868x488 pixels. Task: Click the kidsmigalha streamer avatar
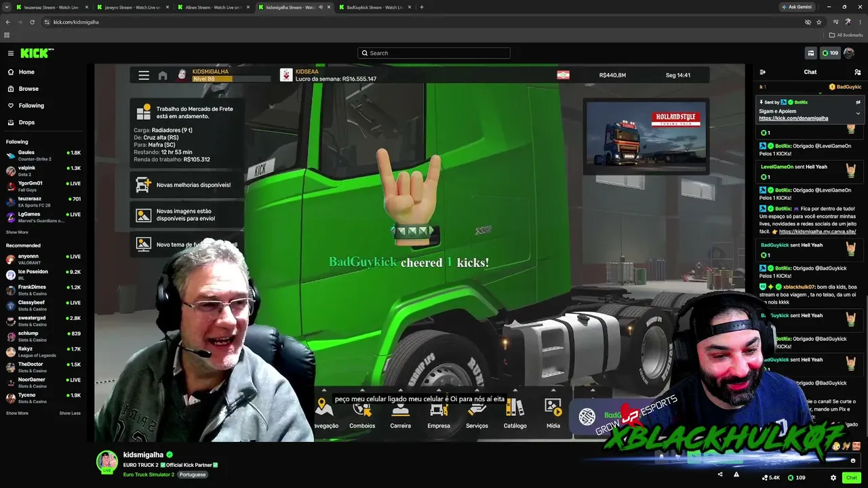pyautogui.click(x=106, y=461)
